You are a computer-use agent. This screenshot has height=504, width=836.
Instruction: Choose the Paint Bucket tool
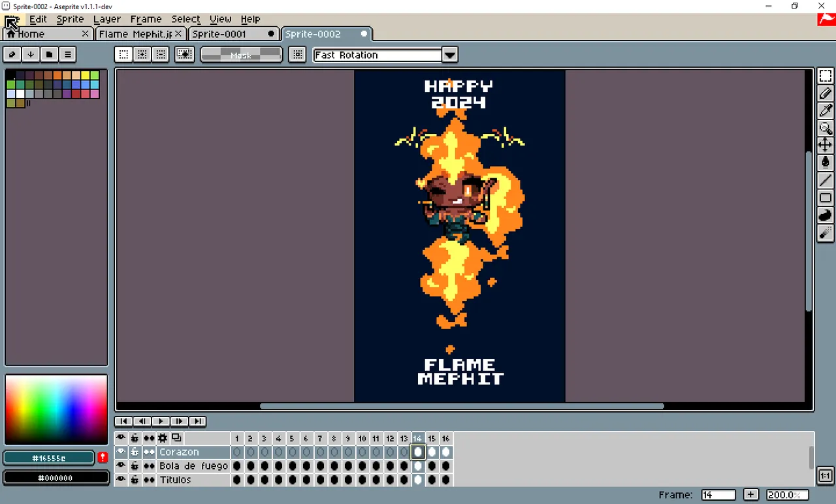coord(826,163)
